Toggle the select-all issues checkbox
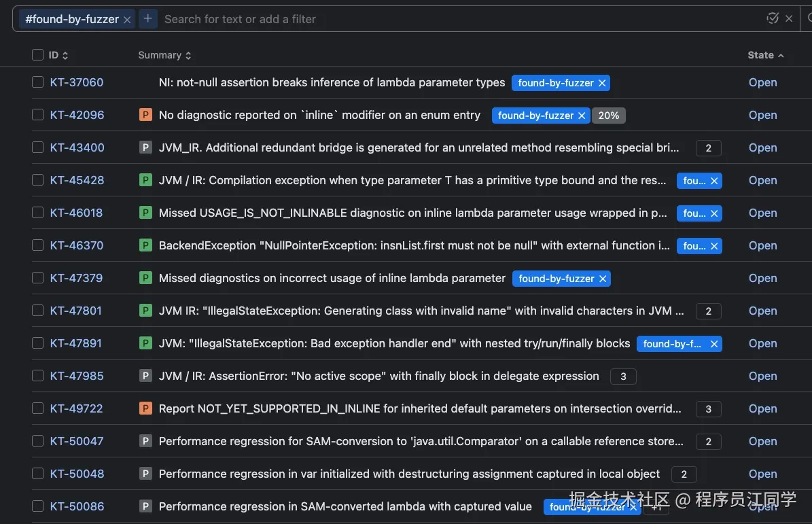The image size is (812, 524). pyautogui.click(x=38, y=55)
